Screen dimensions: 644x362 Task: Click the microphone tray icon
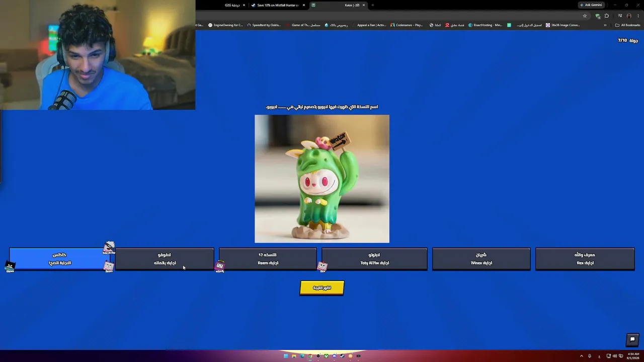point(590,356)
